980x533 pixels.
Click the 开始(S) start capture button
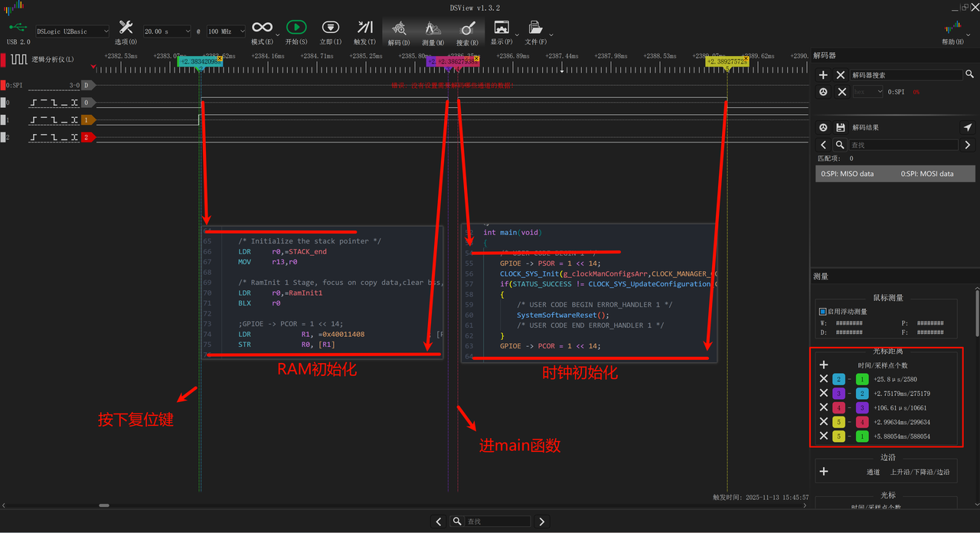click(296, 28)
